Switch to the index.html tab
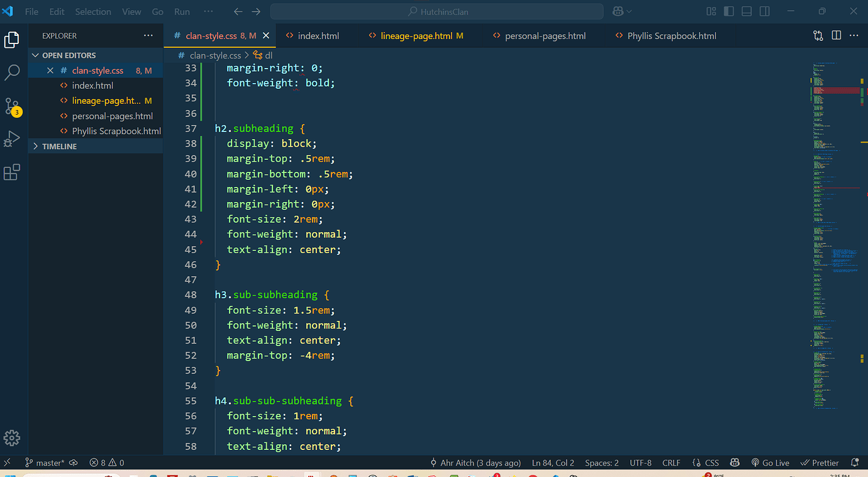This screenshot has width=868, height=477. coord(318,36)
